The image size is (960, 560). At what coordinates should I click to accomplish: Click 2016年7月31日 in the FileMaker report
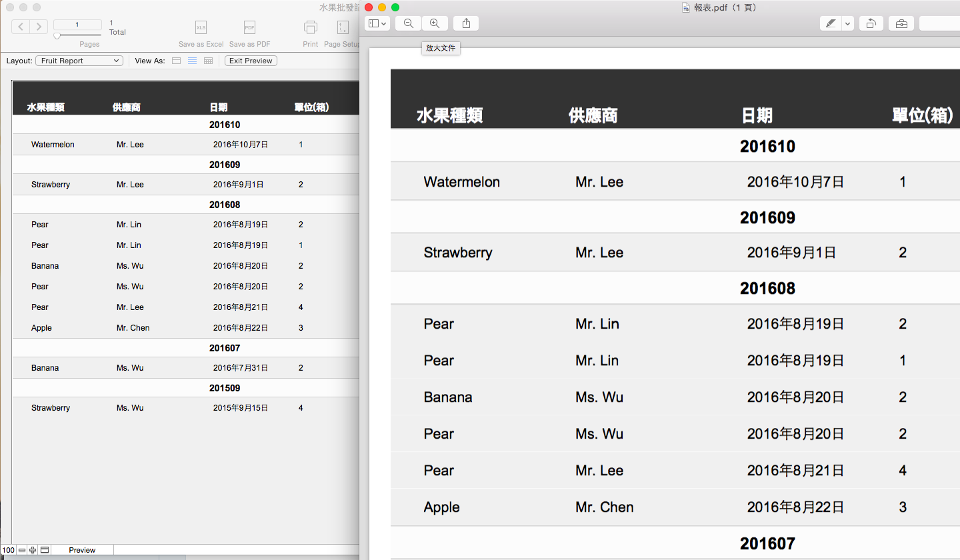(241, 368)
